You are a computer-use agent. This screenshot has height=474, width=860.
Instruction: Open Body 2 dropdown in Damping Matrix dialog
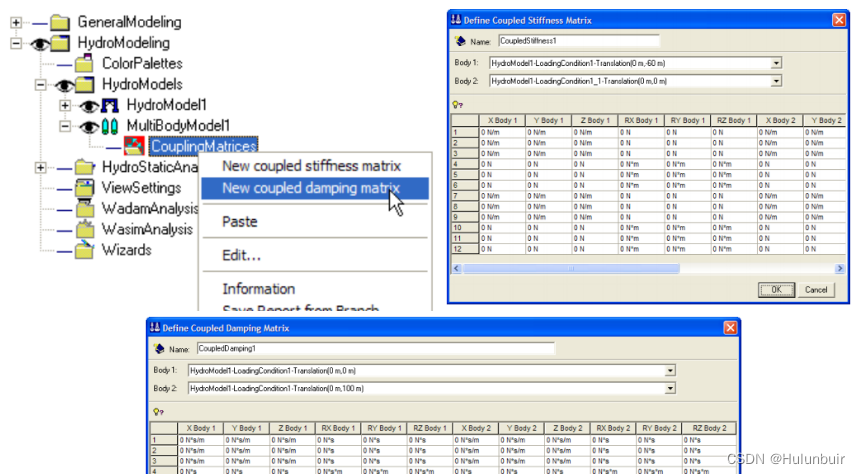click(670, 388)
